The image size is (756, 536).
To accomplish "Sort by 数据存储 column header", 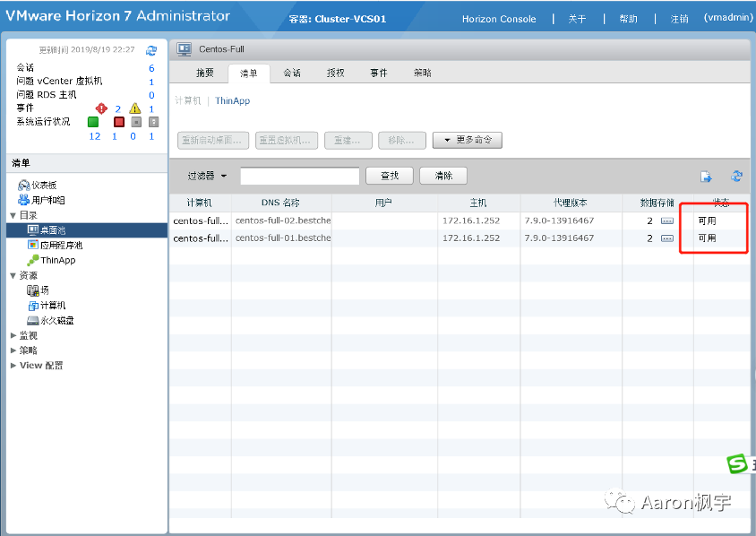I will pos(657,203).
